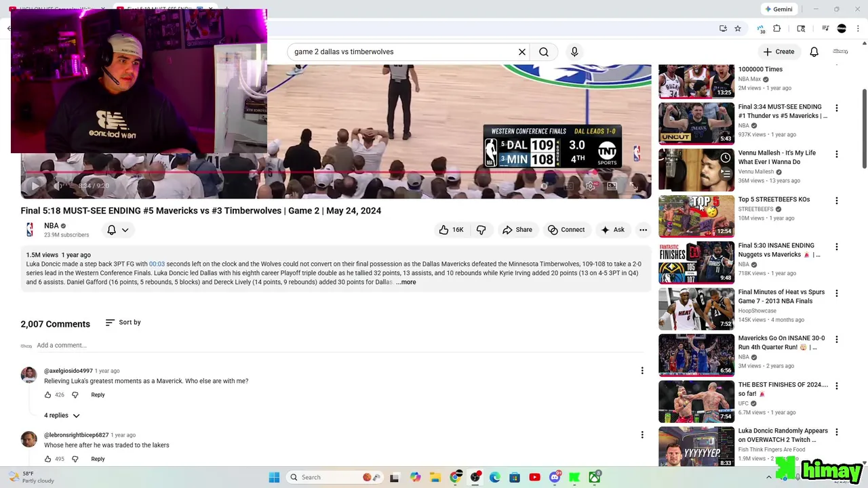The width and height of the screenshot is (868, 488).
Task: Open the options menu for axelgiosido4997's comment
Action: [642, 371]
